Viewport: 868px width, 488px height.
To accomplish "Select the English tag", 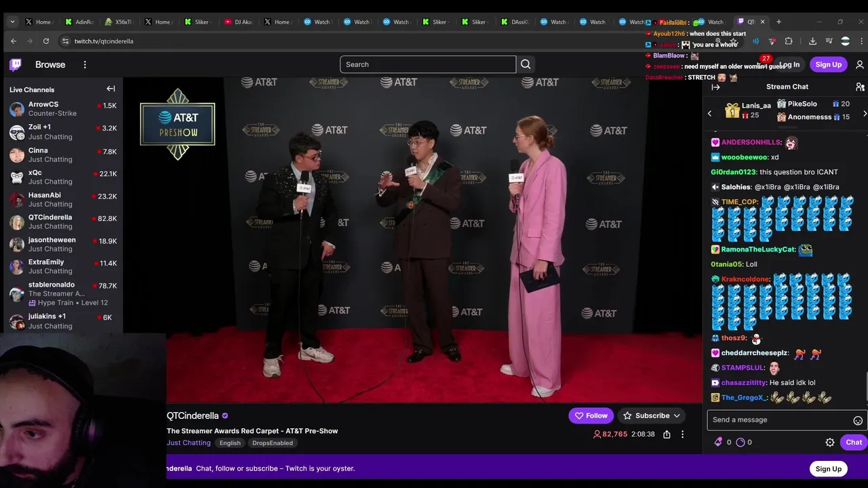I will (x=230, y=443).
